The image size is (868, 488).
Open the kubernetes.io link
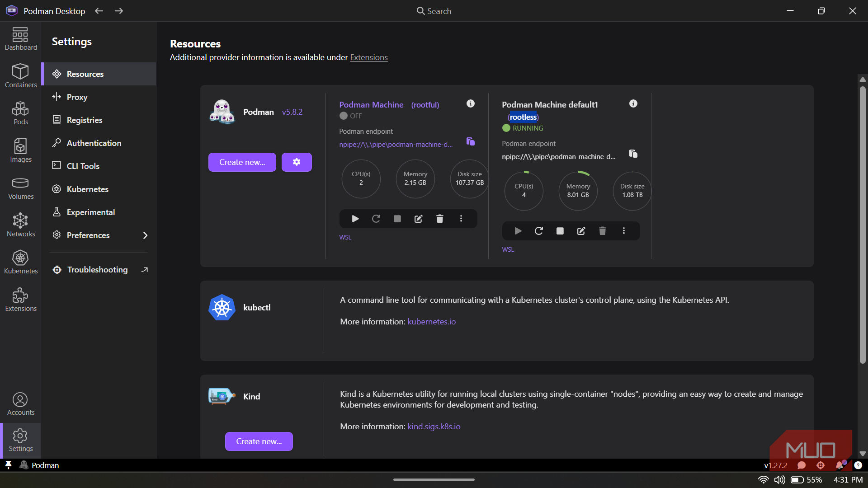tap(432, 321)
